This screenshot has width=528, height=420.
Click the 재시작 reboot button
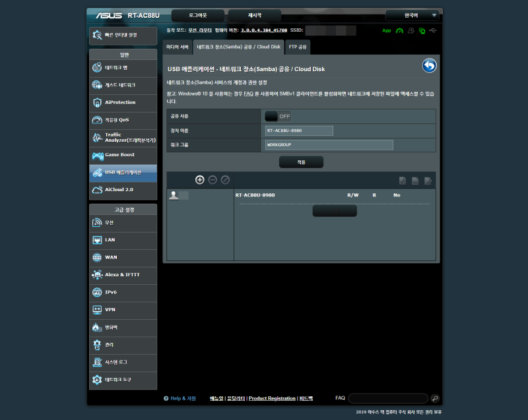click(255, 15)
